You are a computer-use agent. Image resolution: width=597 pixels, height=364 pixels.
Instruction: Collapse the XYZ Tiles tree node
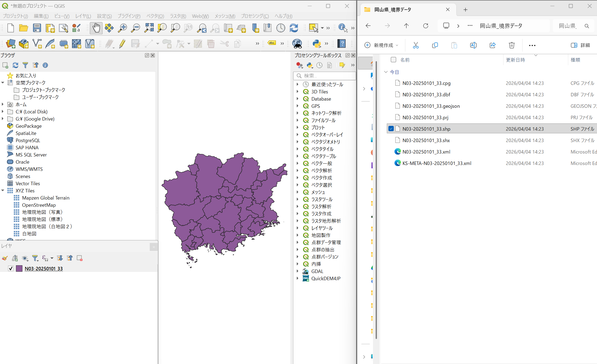(x=3, y=191)
